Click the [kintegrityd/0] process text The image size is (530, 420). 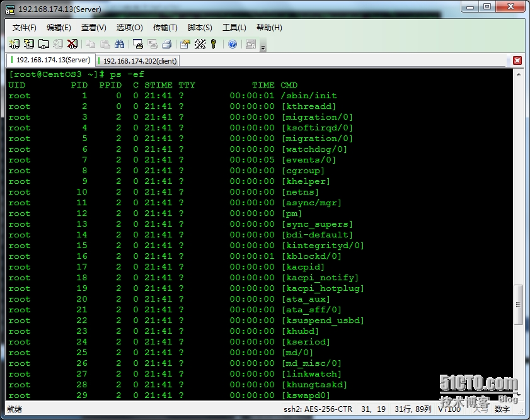[323, 246]
